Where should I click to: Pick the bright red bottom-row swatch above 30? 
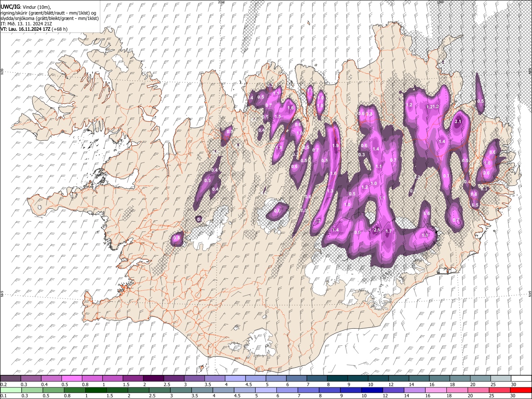(520, 390)
